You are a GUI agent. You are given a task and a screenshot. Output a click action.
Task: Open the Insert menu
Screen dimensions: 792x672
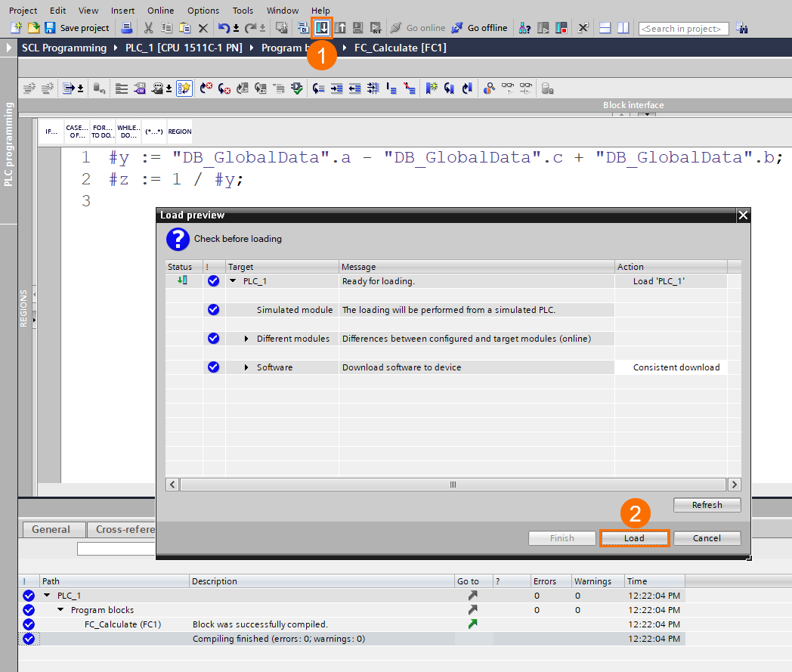[x=122, y=10]
